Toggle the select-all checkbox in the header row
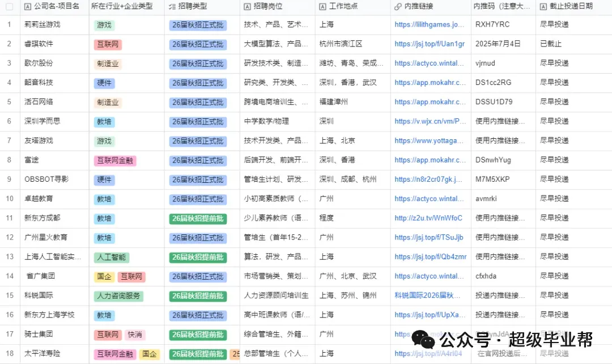 click(x=8, y=7)
